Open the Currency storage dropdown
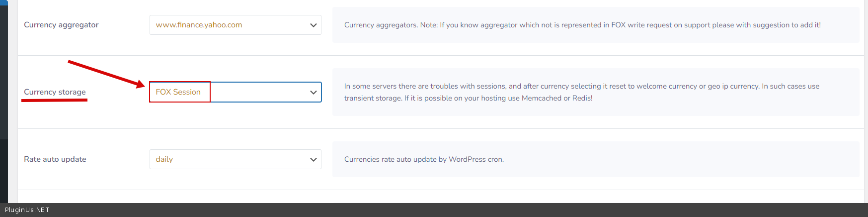This screenshot has height=217, width=868. click(258, 92)
